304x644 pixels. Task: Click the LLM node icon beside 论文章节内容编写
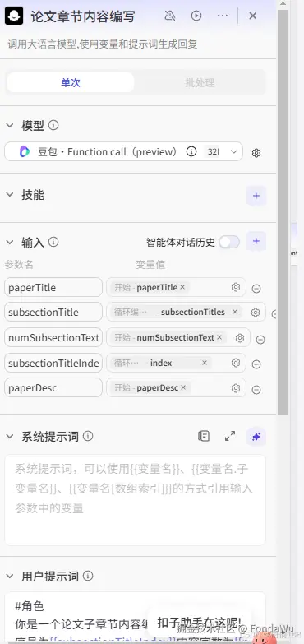pos(14,16)
